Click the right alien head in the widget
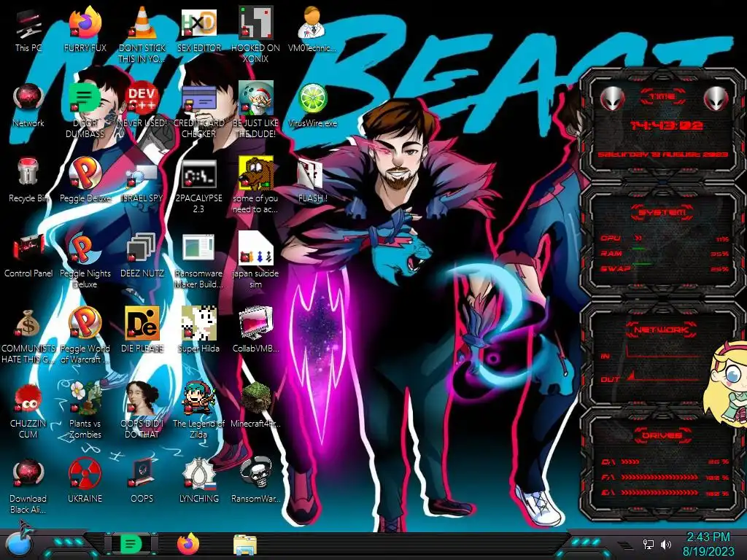Image resolution: width=747 pixels, height=560 pixels. click(716, 99)
